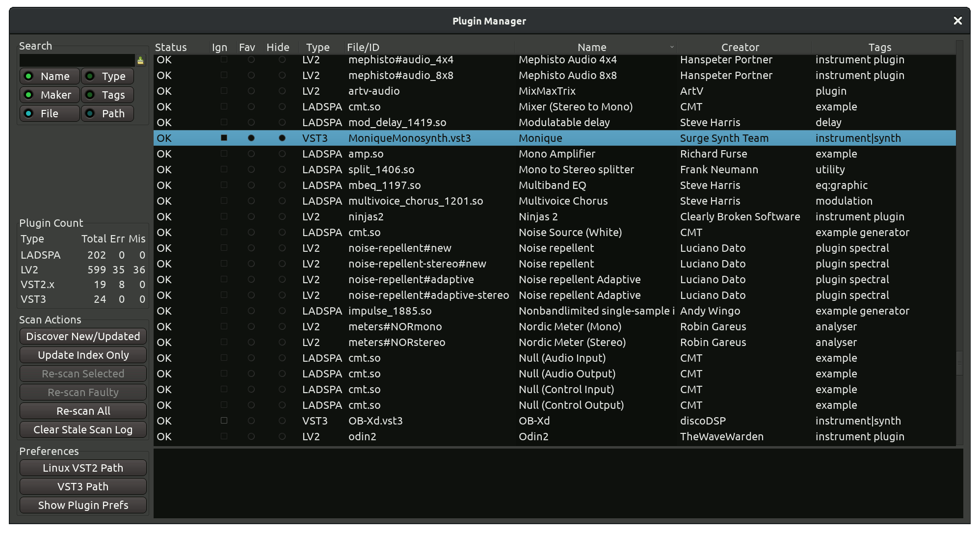980x533 pixels.
Task: Click the Re-scan All button
Action: click(82, 412)
